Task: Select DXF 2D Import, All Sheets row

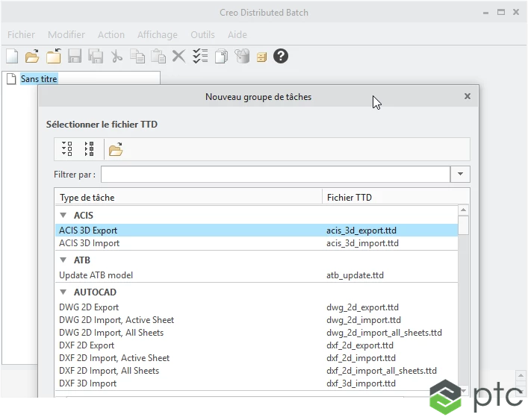Action: coord(256,371)
